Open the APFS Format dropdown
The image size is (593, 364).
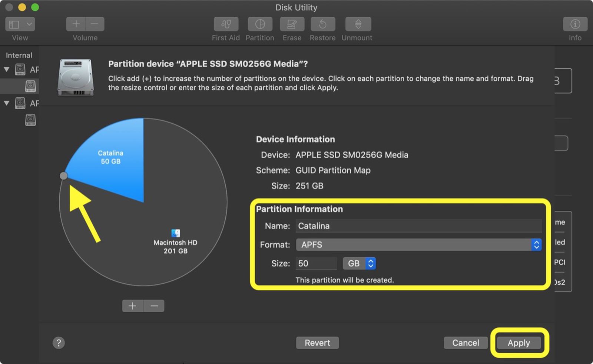[x=418, y=245]
